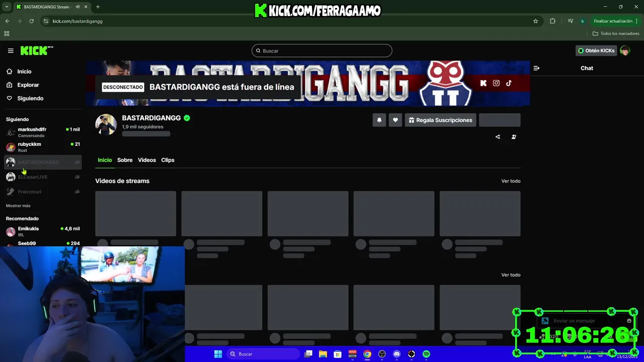Open Microsoft Store from taskbar
The height and width of the screenshot is (362, 644).
click(338, 354)
